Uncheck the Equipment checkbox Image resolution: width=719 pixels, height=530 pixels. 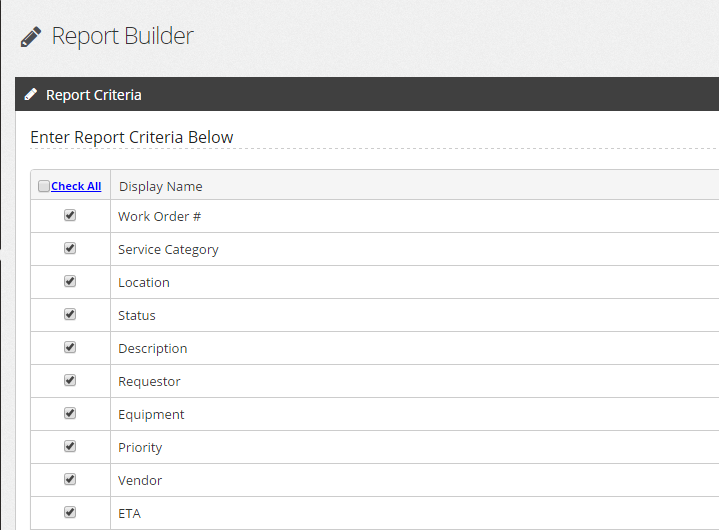click(70, 414)
